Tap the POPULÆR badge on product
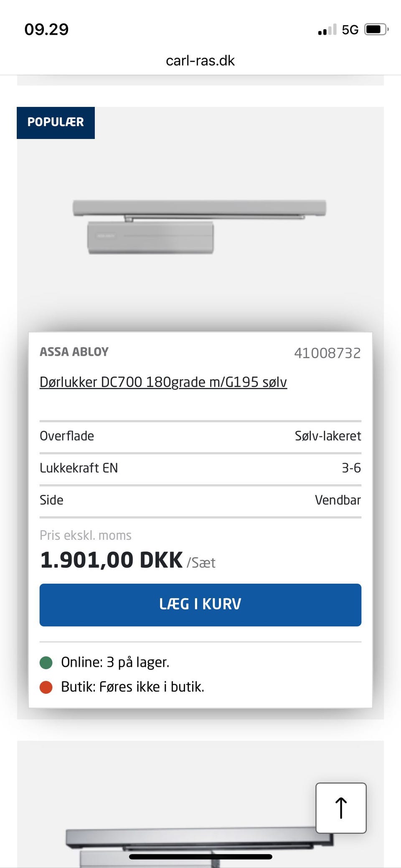This screenshot has height=868, width=401. coord(56,122)
